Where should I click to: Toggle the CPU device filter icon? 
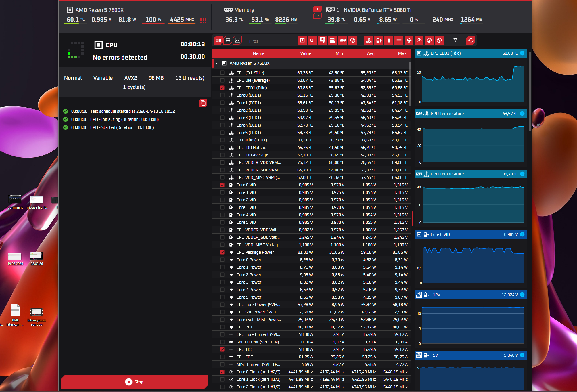pos(302,40)
